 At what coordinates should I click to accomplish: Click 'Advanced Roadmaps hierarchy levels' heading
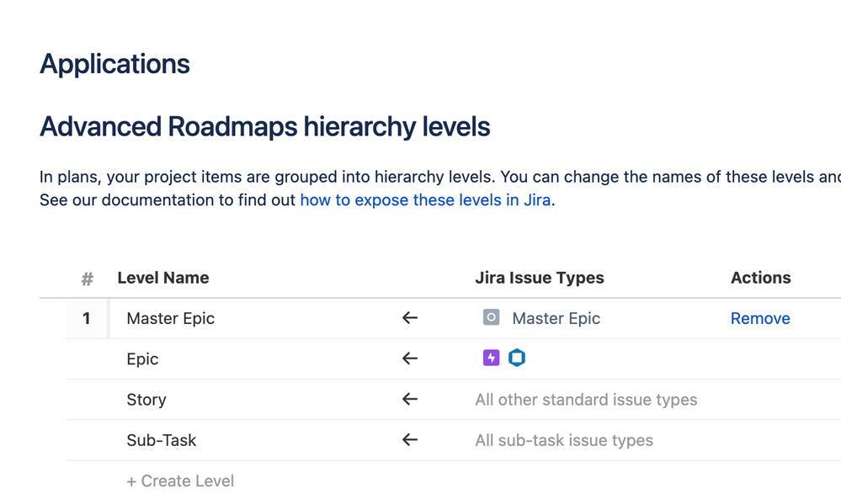(x=265, y=127)
